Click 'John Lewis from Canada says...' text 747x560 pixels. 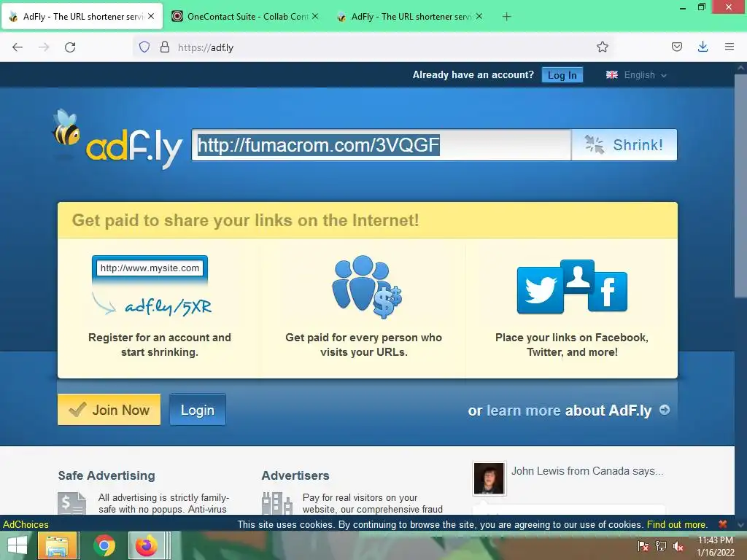tap(587, 471)
